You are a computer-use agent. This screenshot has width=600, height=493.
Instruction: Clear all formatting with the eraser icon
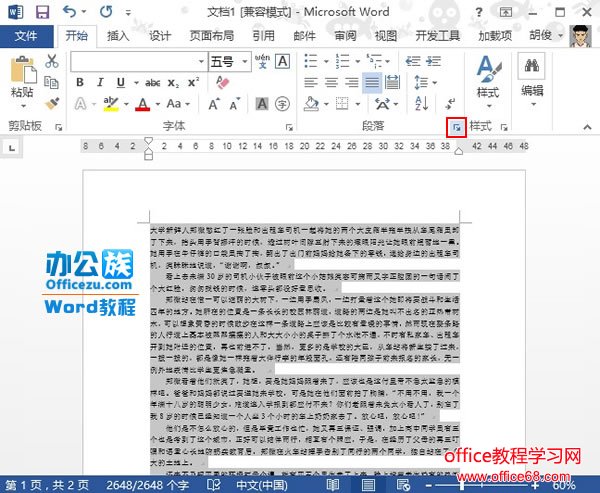(222, 82)
